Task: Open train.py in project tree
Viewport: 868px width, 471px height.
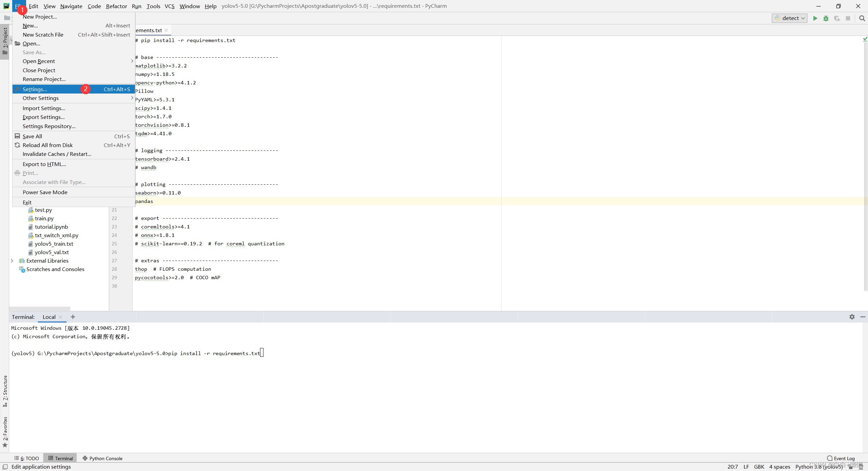Action: click(x=44, y=219)
